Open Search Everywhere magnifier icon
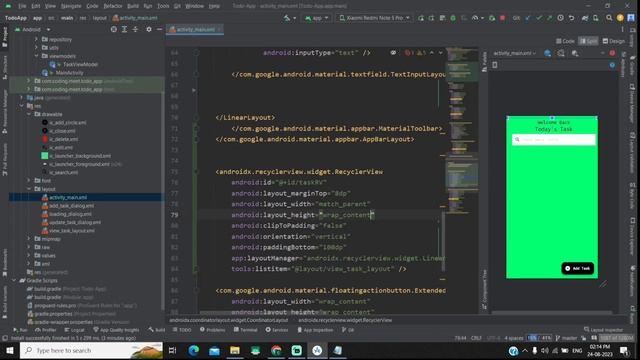The height and width of the screenshot is (360, 640). (609, 18)
